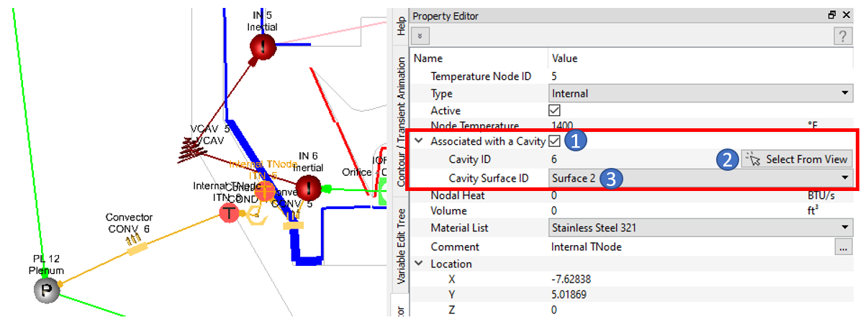Uncheck Associated with a Cavity checkbox

(x=554, y=141)
